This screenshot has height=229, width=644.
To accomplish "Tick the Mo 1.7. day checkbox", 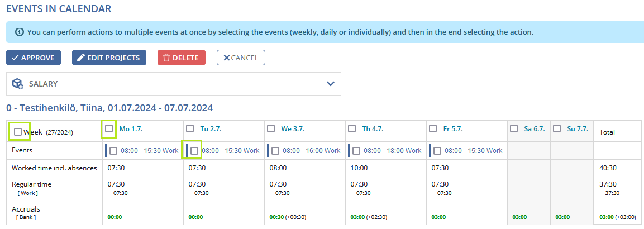I will 109,128.
